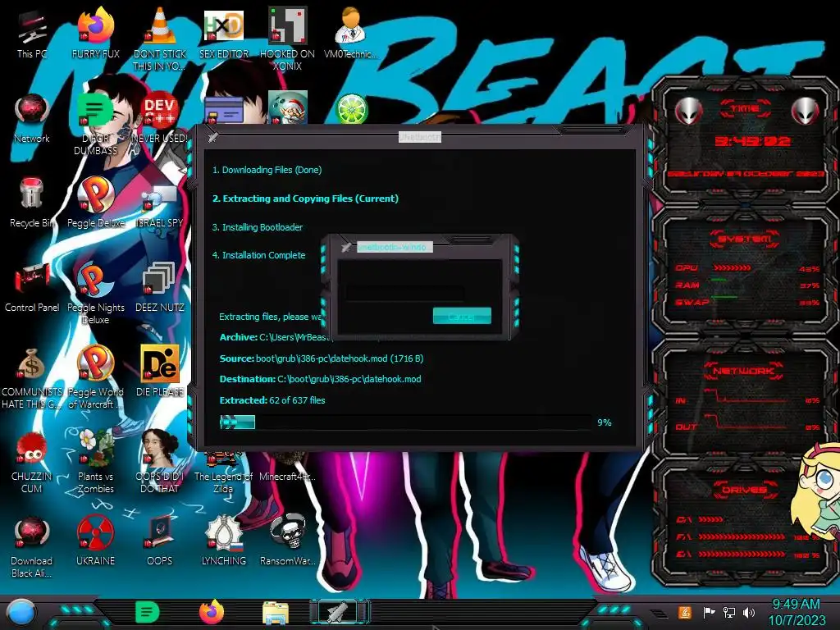Click the TIME gadget clock display
The image size is (840, 630).
(752, 141)
